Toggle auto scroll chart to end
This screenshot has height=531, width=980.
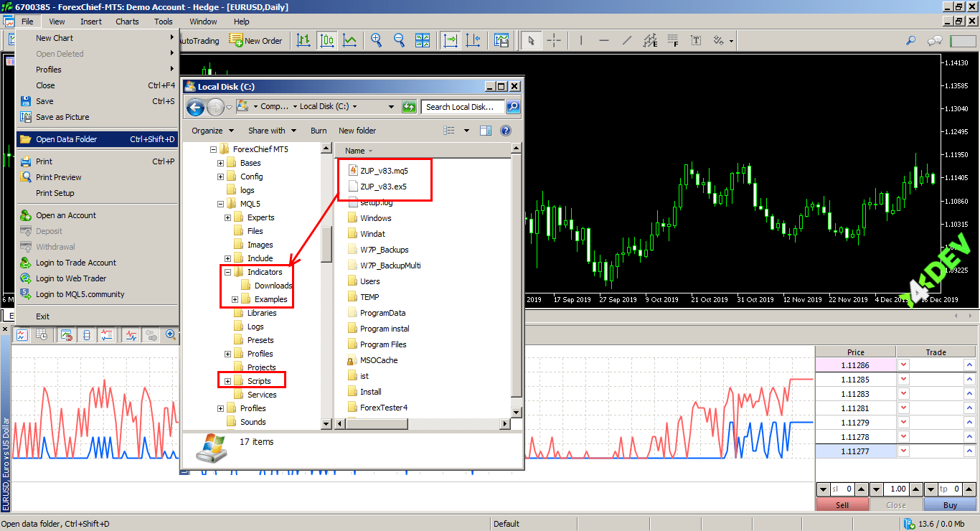pos(451,41)
